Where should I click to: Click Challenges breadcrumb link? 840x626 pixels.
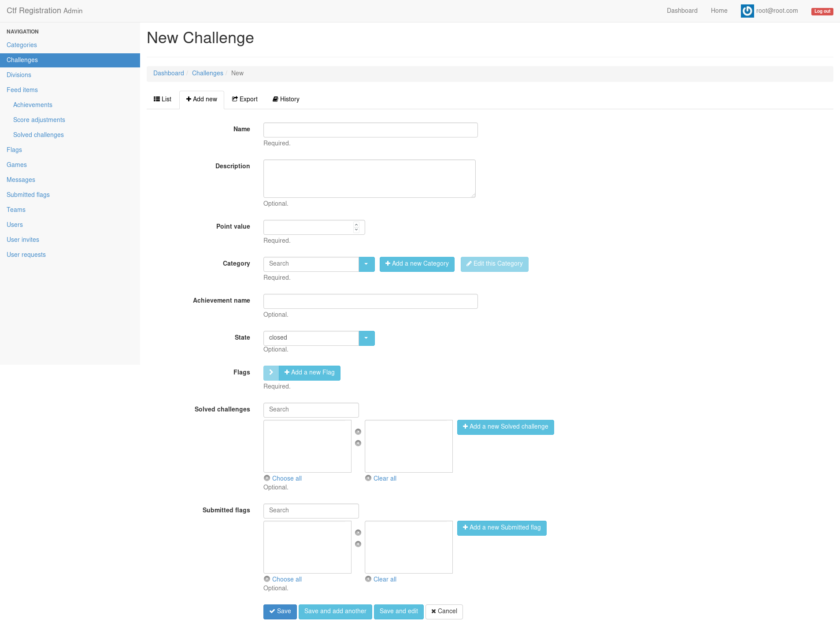point(207,73)
